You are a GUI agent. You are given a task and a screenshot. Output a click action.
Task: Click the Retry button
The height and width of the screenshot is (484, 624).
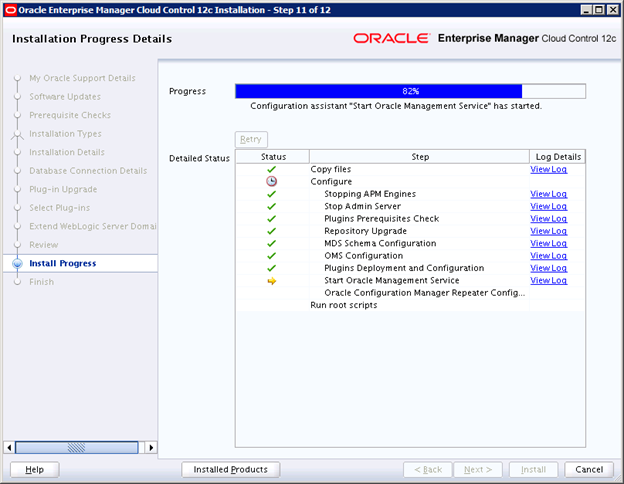[x=251, y=139]
